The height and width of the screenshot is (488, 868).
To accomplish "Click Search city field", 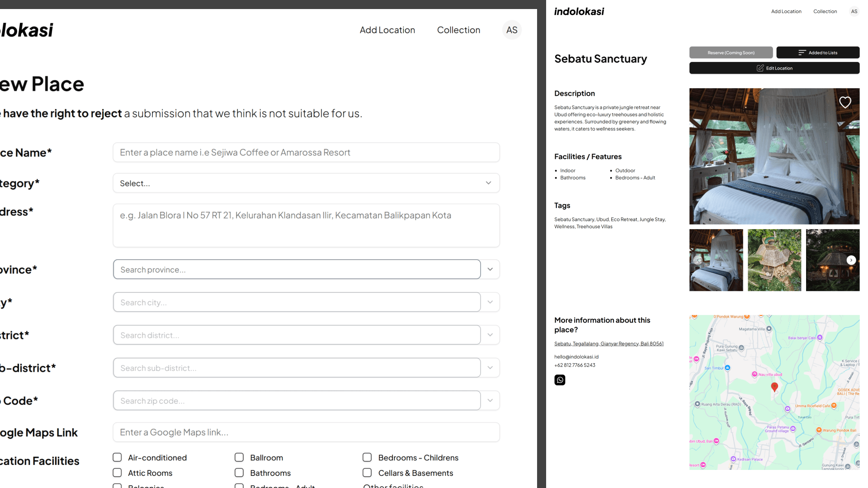I will coord(297,302).
